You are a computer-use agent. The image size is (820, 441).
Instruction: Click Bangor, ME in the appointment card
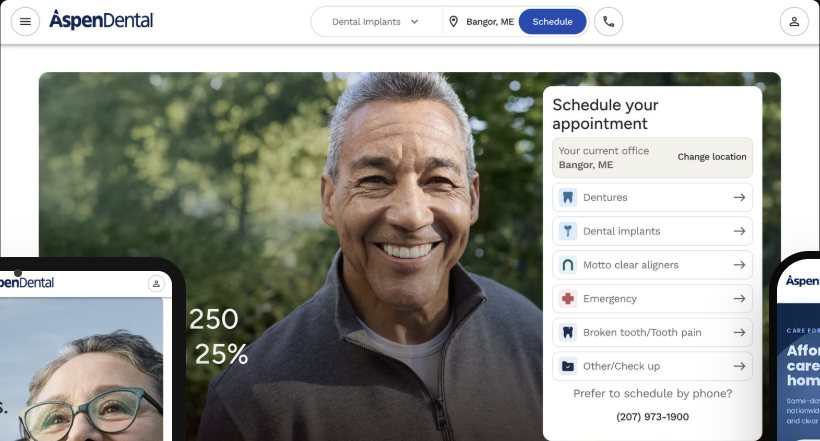(x=586, y=165)
